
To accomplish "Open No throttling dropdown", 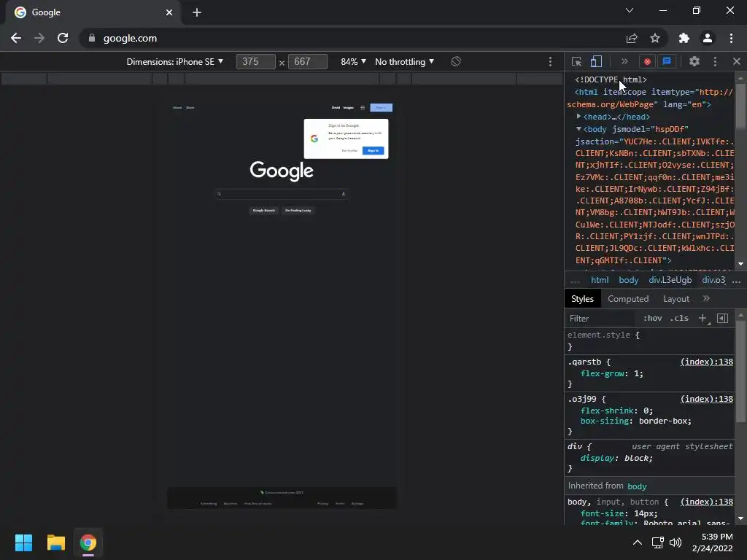I will [x=404, y=62].
